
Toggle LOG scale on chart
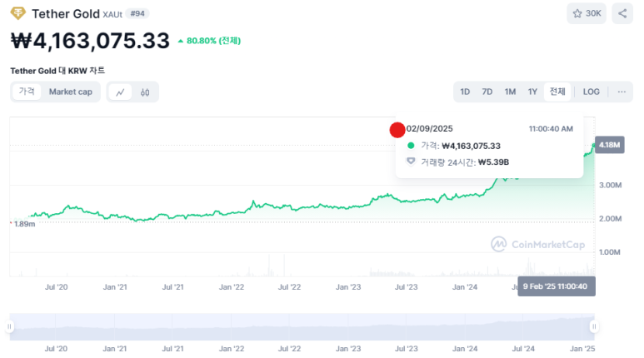click(x=592, y=92)
